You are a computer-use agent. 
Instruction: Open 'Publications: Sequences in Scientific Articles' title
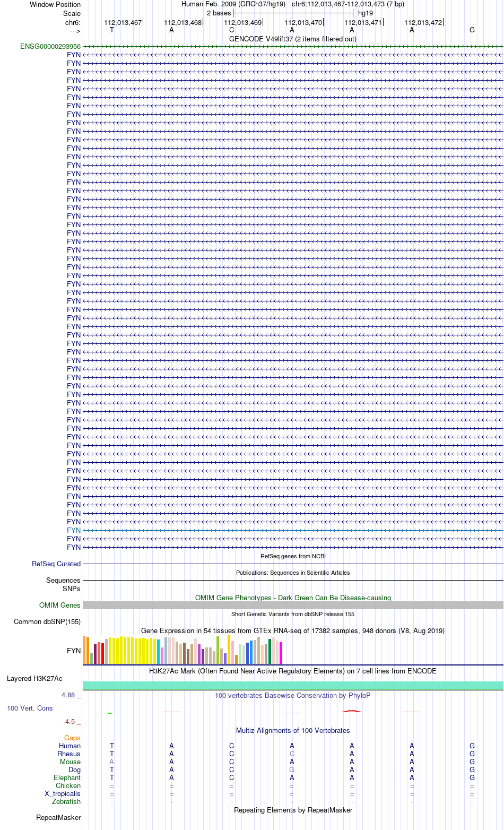[293, 573]
